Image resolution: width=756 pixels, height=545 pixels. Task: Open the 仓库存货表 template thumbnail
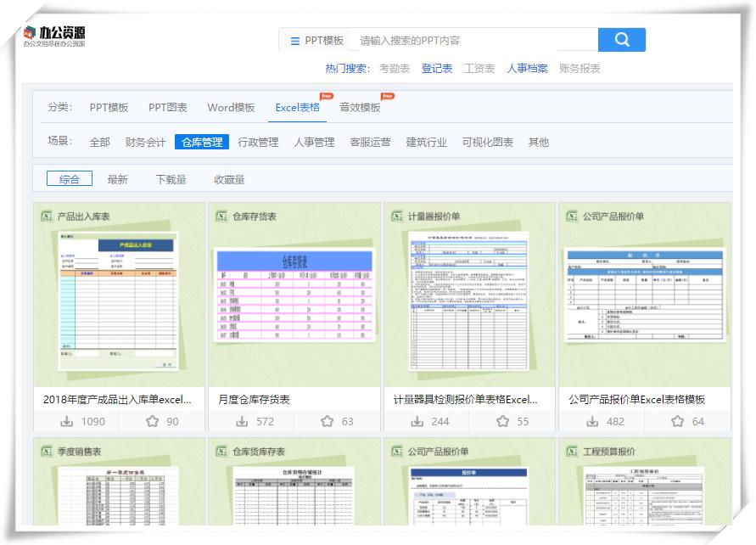pyautogui.click(x=294, y=295)
